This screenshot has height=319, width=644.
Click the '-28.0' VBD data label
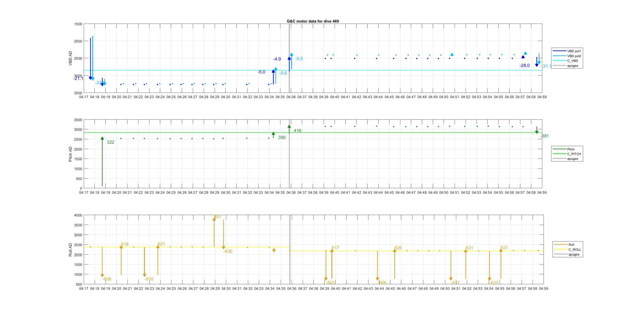point(524,66)
